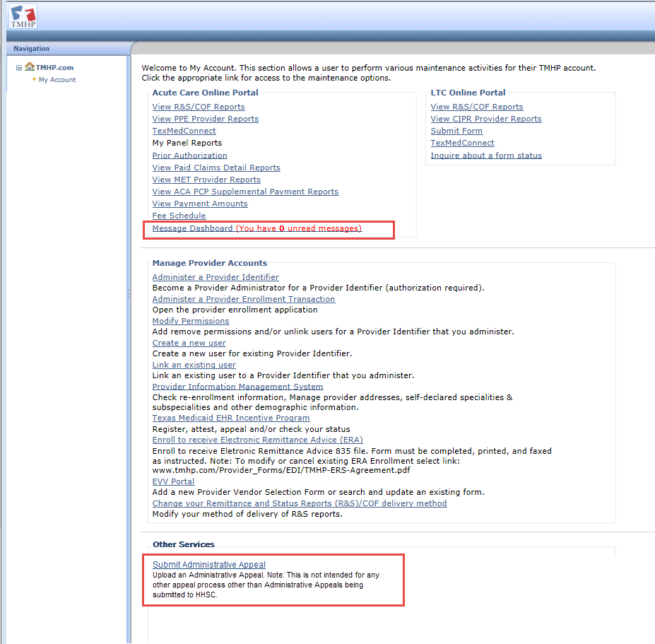Select My Account in navigation tree

click(57, 80)
